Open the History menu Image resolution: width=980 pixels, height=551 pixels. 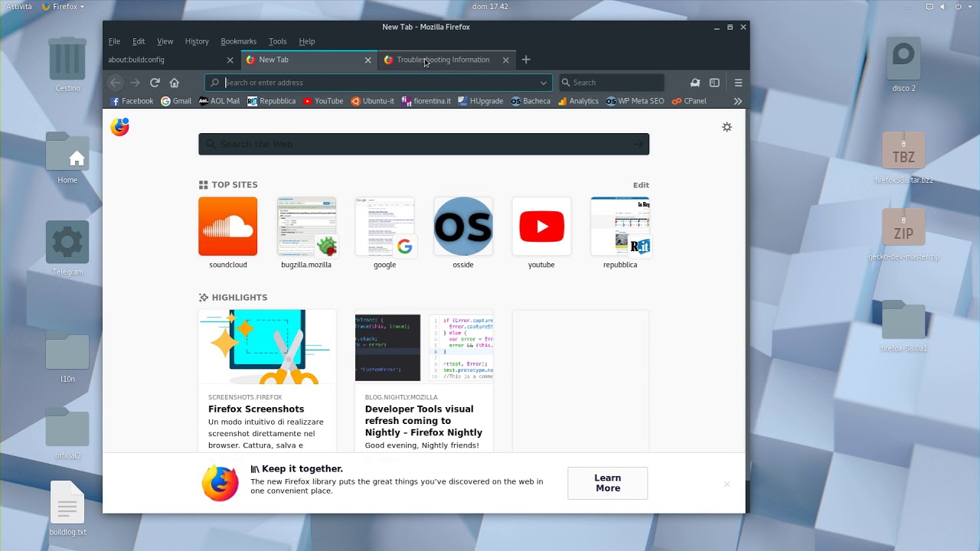[x=197, y=41]
